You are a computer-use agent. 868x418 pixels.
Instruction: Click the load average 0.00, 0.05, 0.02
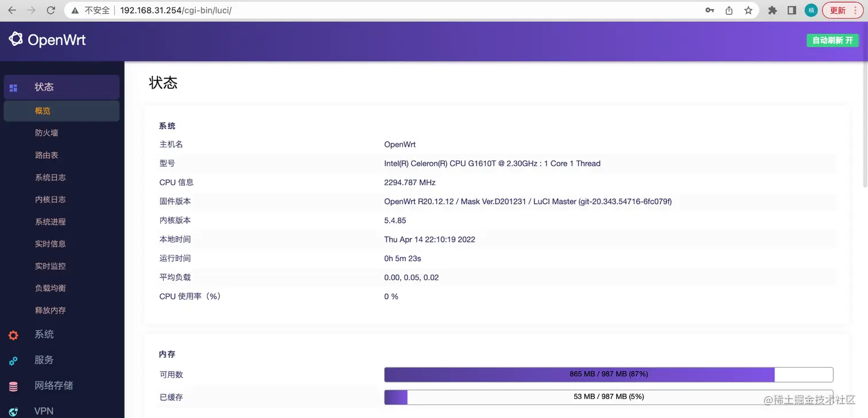(412, 278)
